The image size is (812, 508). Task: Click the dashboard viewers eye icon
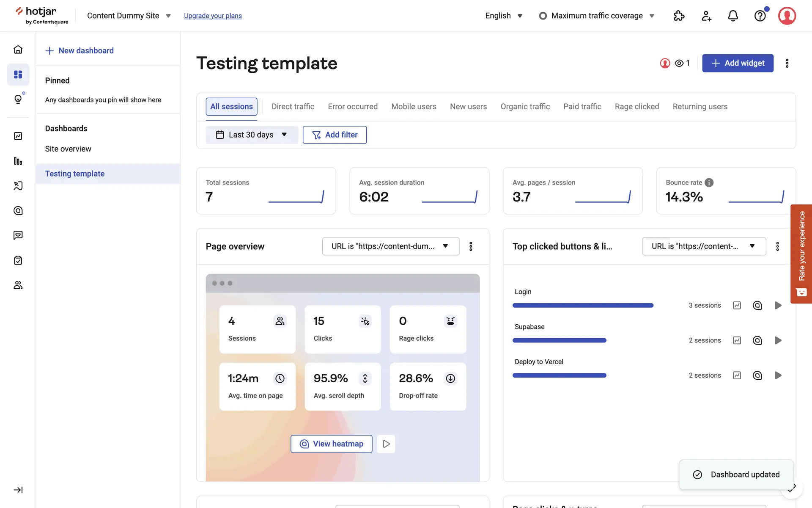679,63
